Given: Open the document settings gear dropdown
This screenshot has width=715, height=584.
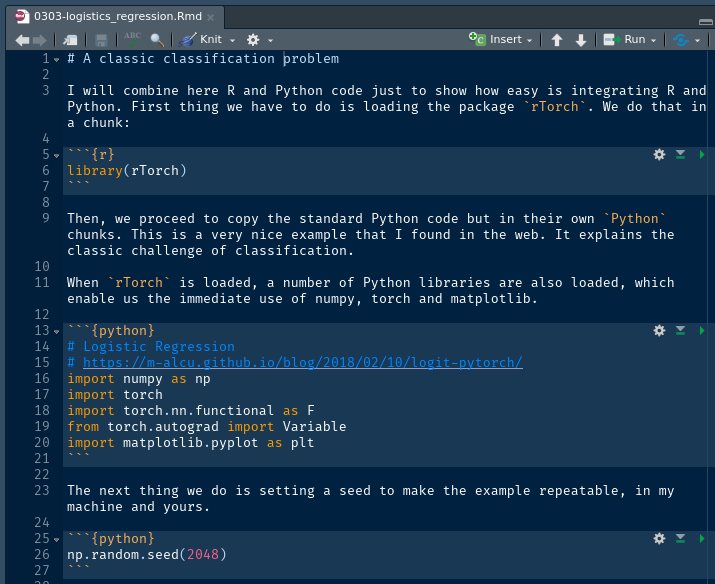Looking at the screenshot, I should point(258,39).
